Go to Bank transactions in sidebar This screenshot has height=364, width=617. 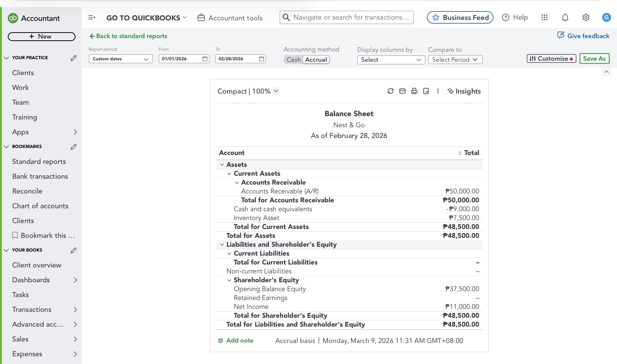(40, 176)
